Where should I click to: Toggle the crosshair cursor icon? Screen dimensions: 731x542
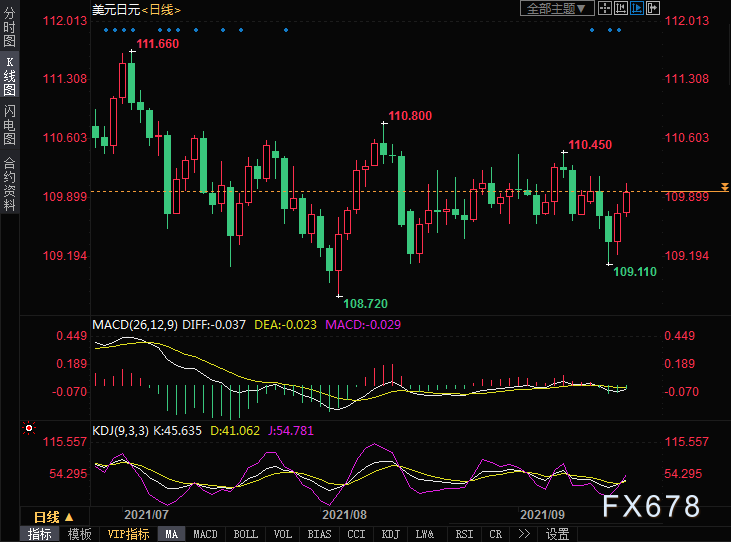click(605, 8)
